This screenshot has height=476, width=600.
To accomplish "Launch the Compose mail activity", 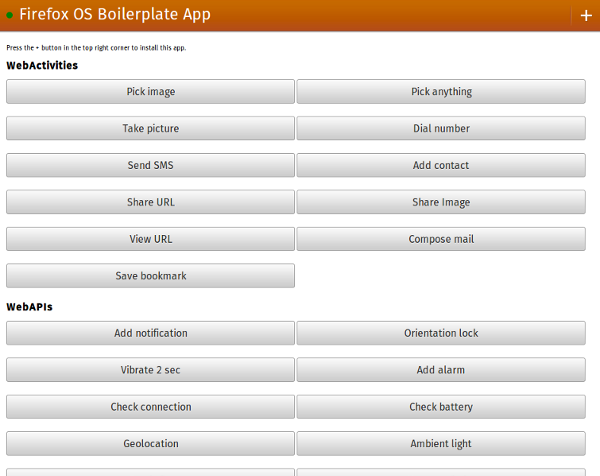I will coord(441,240).
